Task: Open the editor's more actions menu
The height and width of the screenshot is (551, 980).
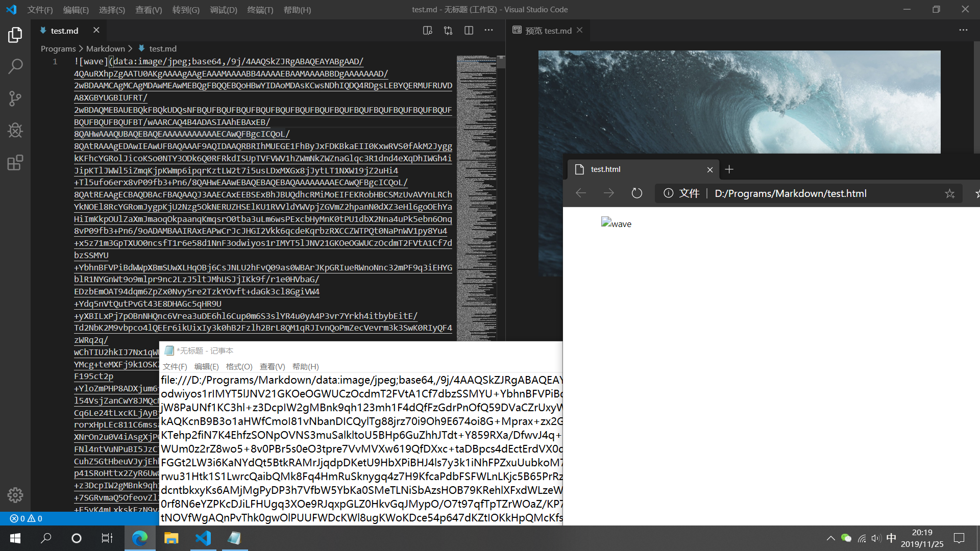Action: click(488, 30)
